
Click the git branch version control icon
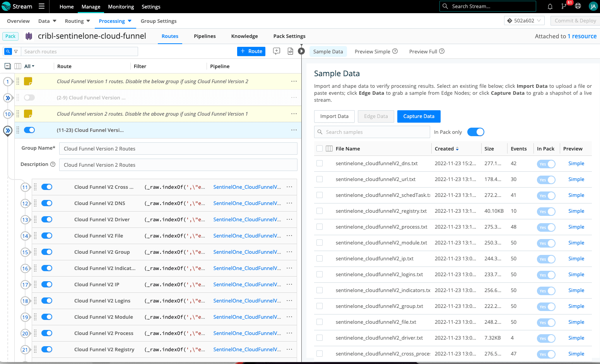(x=564, y=7)
